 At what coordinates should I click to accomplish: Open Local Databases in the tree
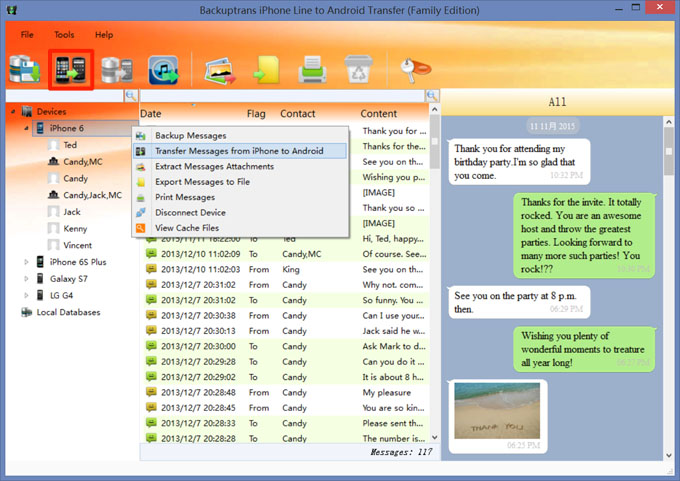[x=68, y=312]
